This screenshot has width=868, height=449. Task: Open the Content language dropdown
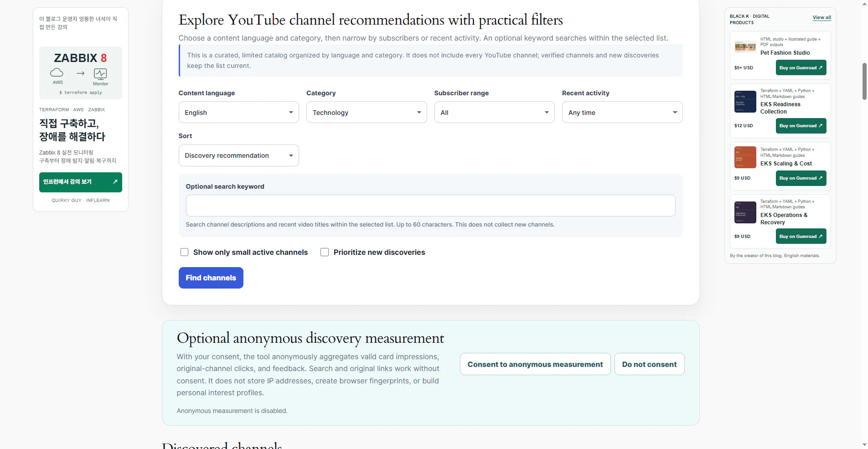pyautogui.click(x=238, y=112)
